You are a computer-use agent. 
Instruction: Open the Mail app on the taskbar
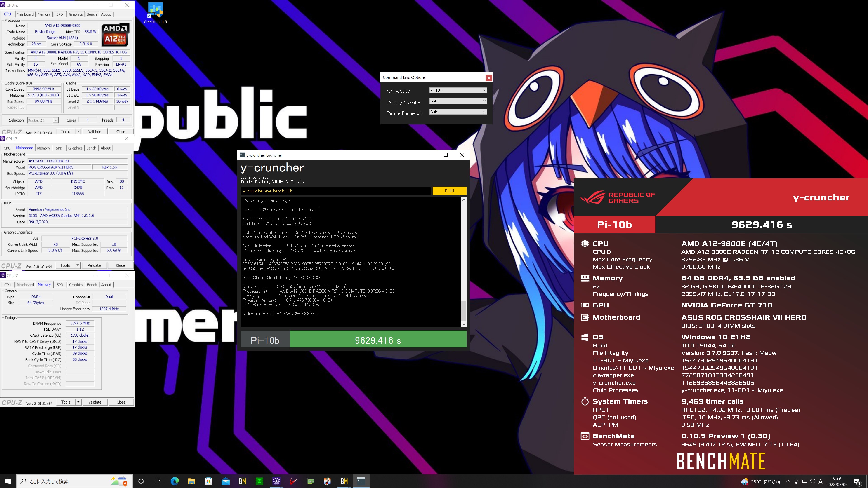[x=225, y=481]
